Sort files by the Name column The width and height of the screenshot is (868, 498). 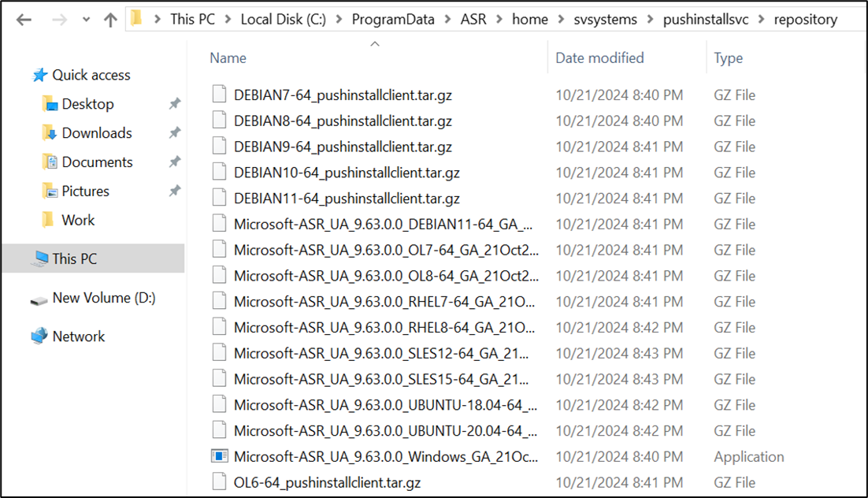[x=228, y=58]
